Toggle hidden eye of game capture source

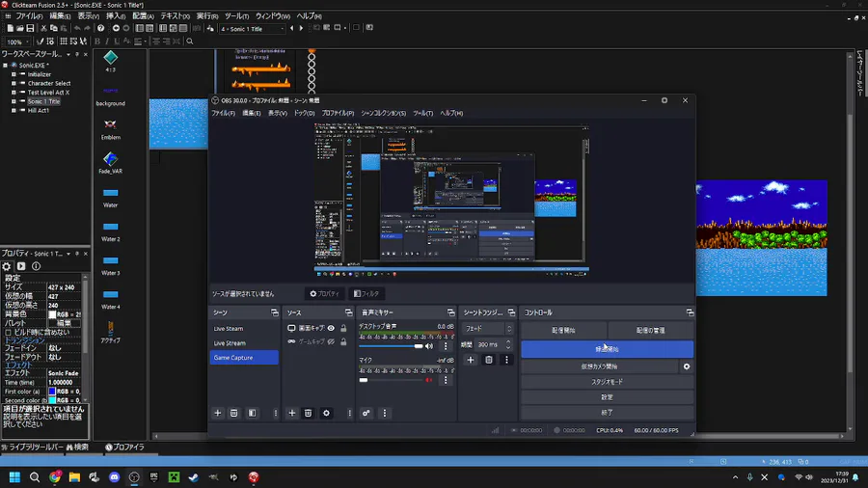coord(331,342)
